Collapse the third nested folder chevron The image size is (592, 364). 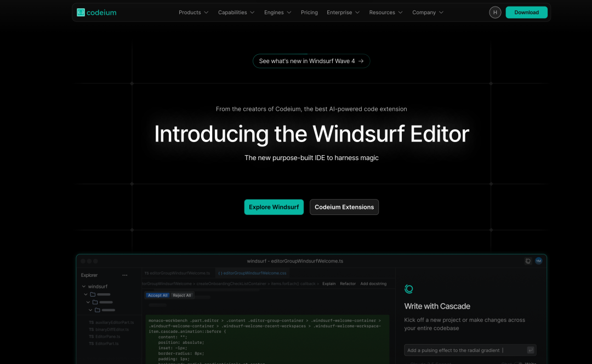pos(90,310)
